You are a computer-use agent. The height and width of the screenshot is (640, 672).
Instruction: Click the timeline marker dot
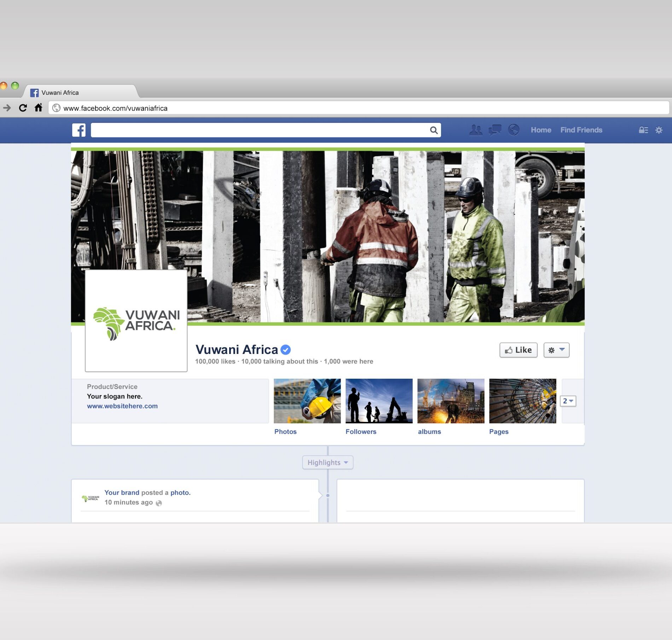click(328, 495)
